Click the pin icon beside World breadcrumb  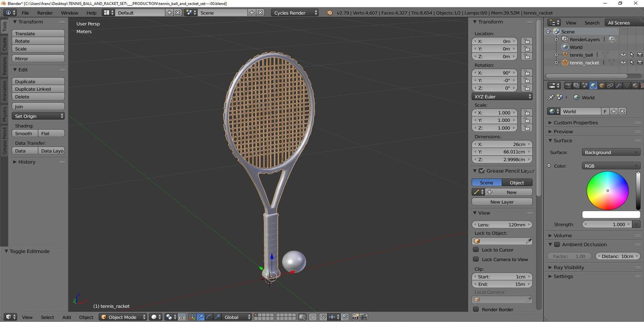[x=551, y=97]
